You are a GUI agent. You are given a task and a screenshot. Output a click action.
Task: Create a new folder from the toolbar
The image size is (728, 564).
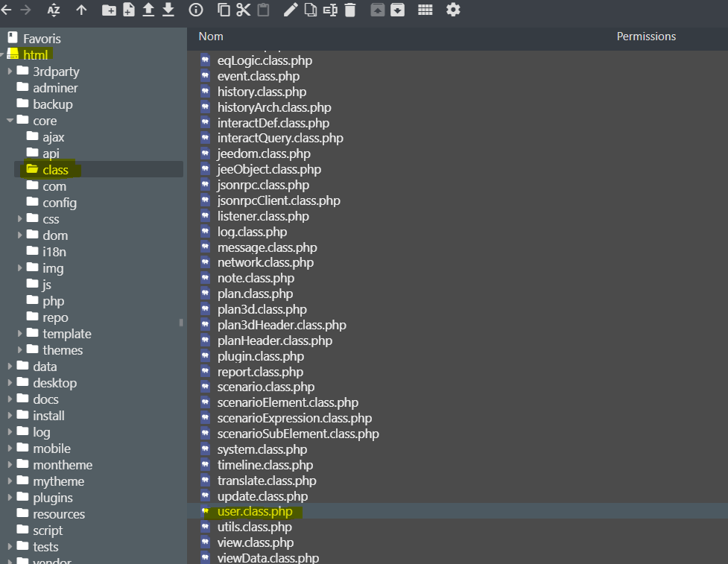[109, 10]
